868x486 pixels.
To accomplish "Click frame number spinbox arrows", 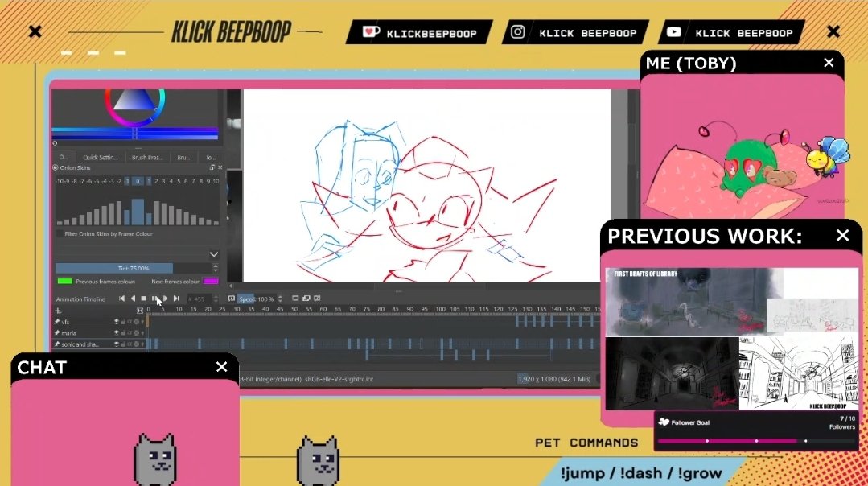I will tap(216, 299).
